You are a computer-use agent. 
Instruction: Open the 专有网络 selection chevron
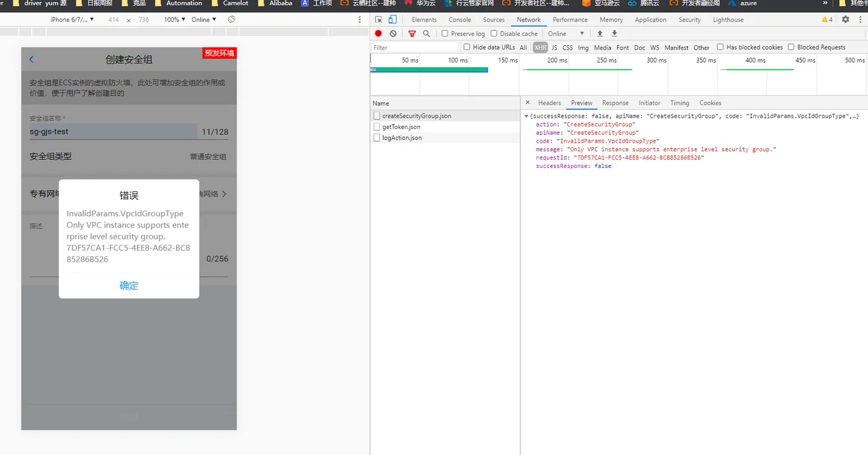coord(224,194)
